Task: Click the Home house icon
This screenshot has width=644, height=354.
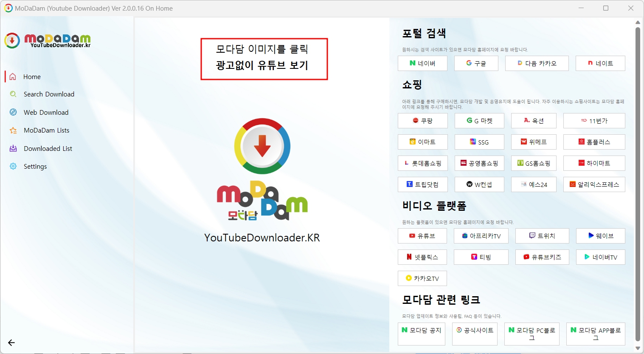Action: pos(13,77)
